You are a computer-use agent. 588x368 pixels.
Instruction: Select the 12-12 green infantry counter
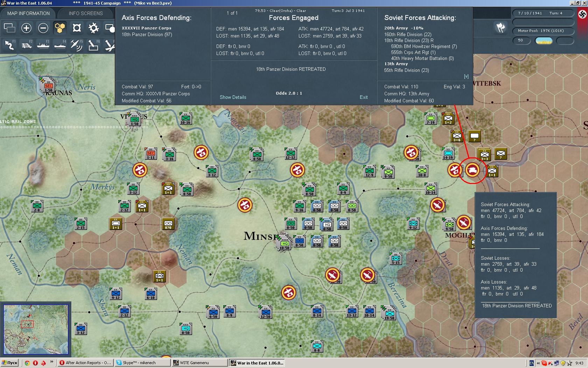point(290,154)
